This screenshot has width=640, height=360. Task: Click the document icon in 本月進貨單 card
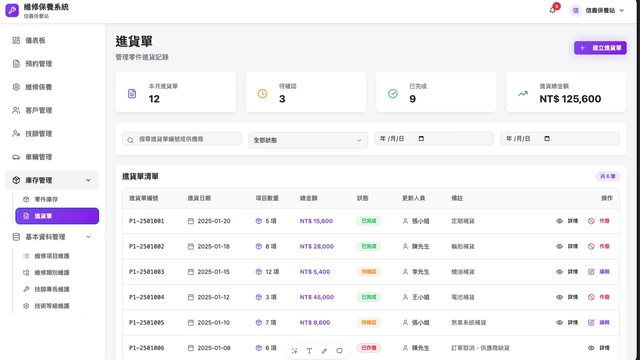[x=132, y=93]
